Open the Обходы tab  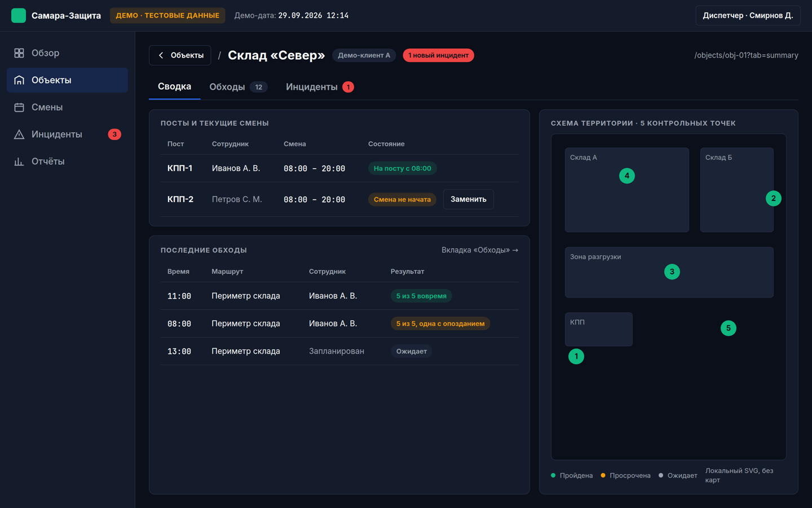click(x=237, y=87)
